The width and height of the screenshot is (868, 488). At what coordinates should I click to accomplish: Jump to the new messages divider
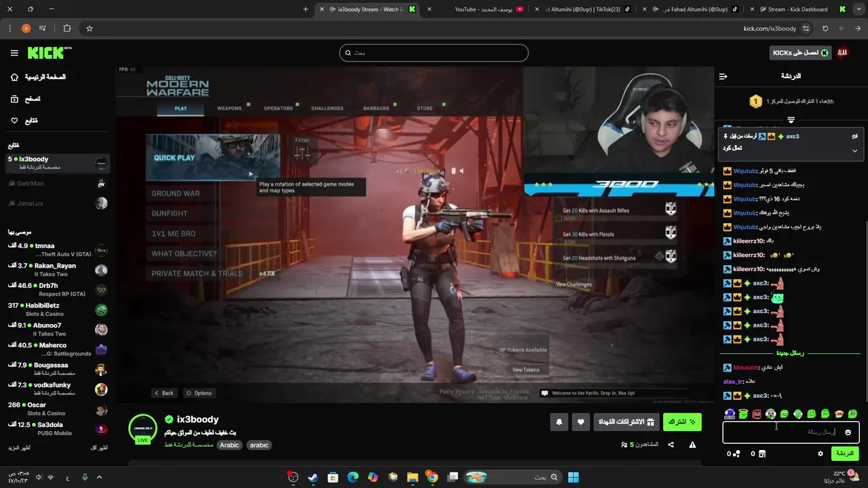point(790,353)
